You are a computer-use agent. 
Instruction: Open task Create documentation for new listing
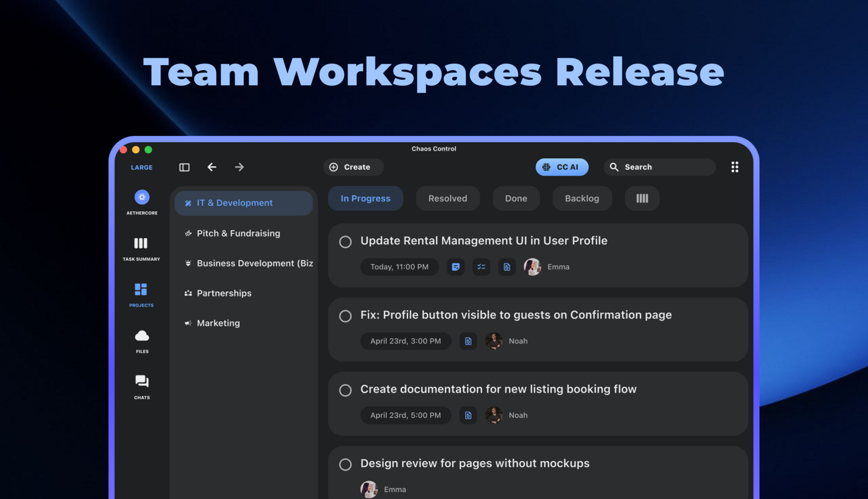pyautogui.click(x=499, y=389)
